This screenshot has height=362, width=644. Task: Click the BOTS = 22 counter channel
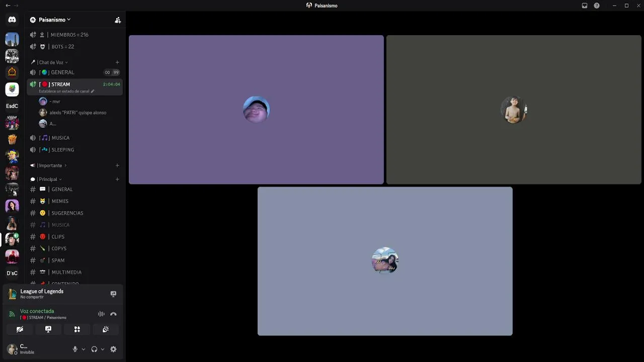74,47
